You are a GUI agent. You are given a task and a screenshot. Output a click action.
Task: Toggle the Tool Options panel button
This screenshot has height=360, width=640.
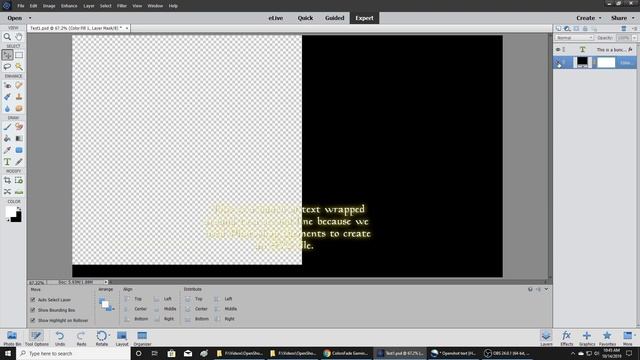(x=36, y=338)
